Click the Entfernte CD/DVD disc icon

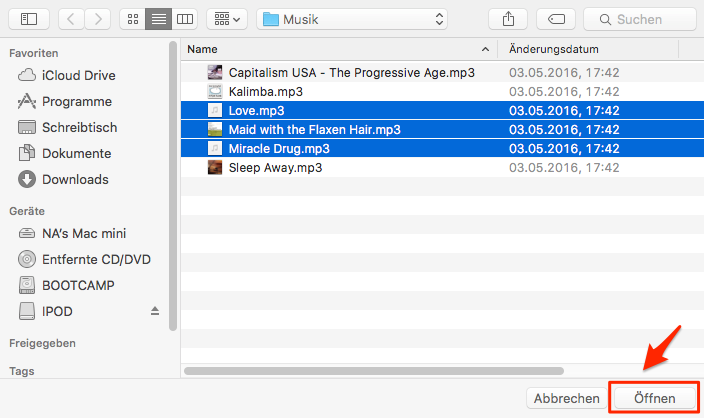pos(27,259)
